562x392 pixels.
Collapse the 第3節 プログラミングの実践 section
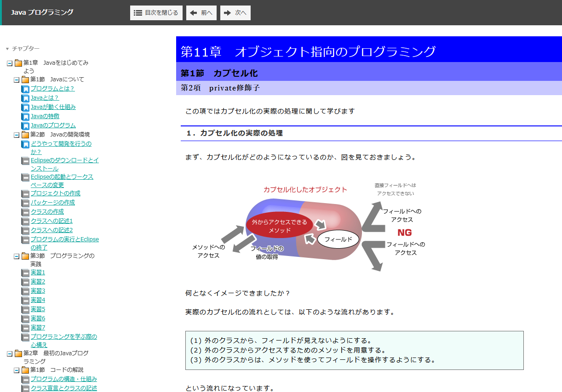(17, 256)
